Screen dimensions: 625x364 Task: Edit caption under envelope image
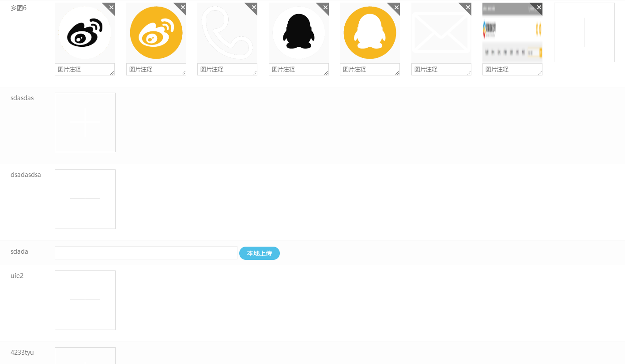[x=441, y=69]
